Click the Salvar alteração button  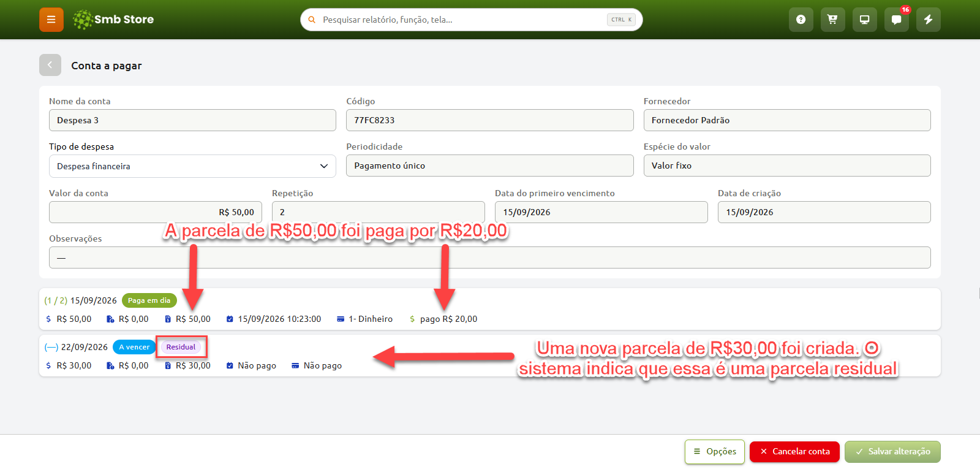pos(892,452)
